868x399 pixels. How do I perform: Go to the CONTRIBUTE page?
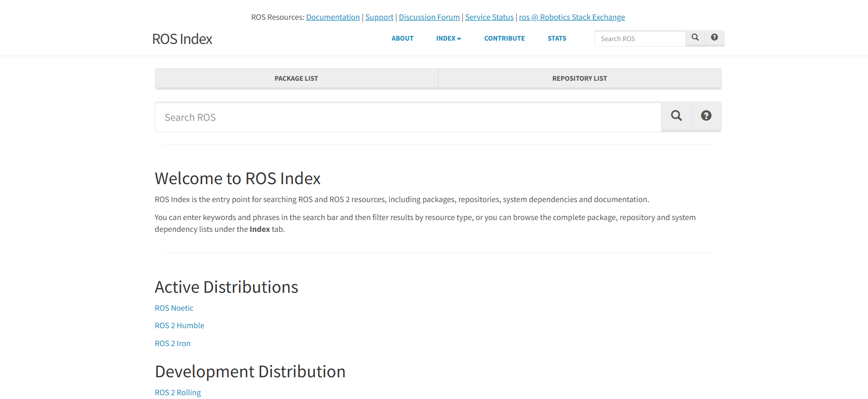coord(504,39)
